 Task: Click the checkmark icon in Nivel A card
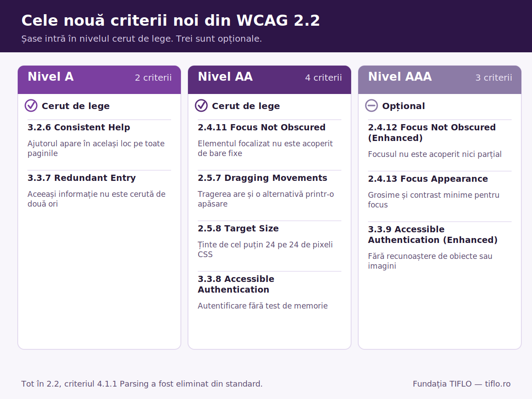(x=31, y=106)
